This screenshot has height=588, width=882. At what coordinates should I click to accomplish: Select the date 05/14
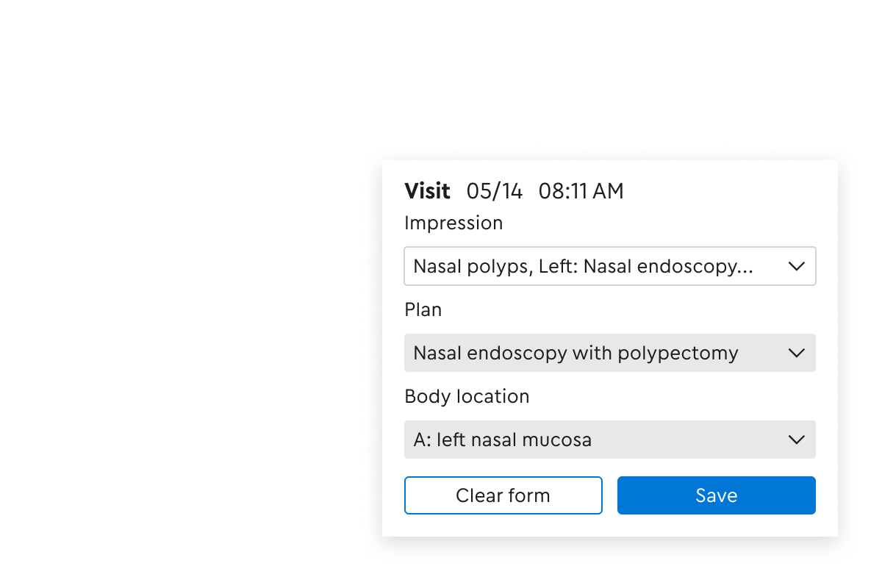click(495, 191)
